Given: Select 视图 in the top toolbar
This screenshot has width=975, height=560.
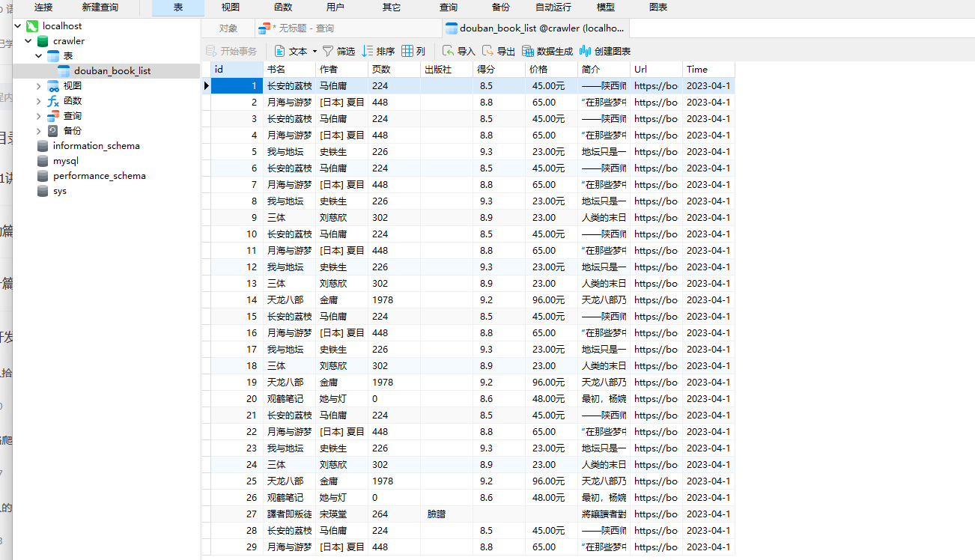Looking at the screenshot, I should pos(231,7).
